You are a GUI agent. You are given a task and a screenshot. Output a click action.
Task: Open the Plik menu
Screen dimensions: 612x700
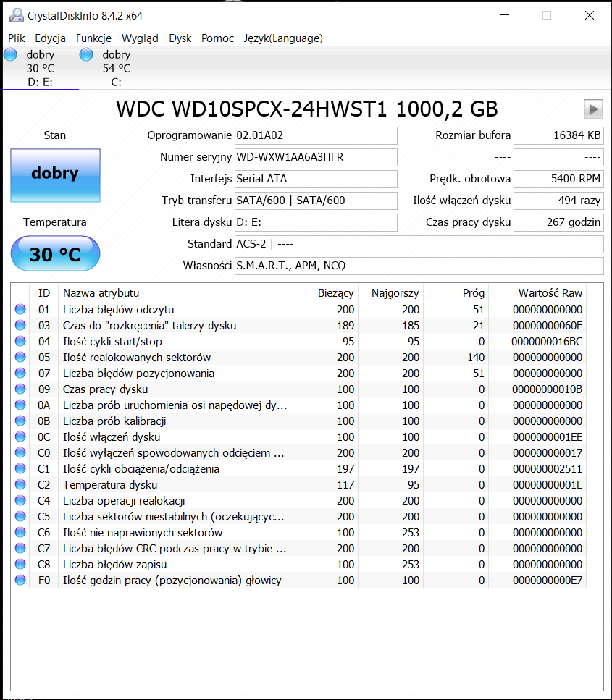pyautogui.click(x=17, y=38)
